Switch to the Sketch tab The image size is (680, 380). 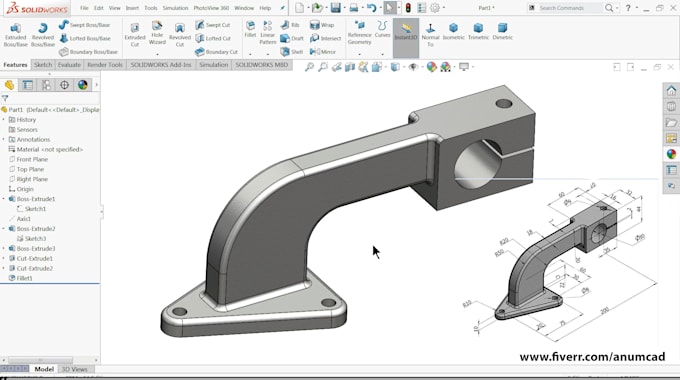[x=43, y=65]
